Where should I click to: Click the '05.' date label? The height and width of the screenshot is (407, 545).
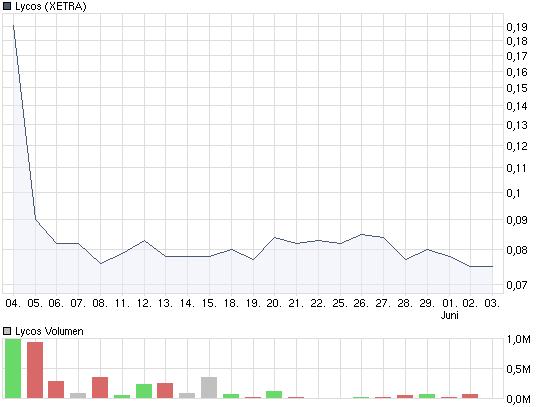[x=35, y=303]
